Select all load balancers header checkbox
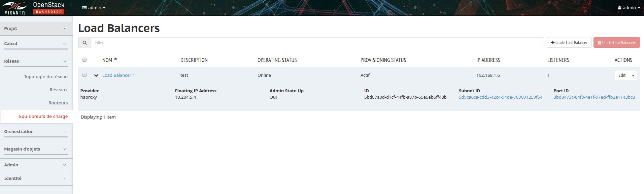Viewport: 644px width, 194px height. click(84, 60)
